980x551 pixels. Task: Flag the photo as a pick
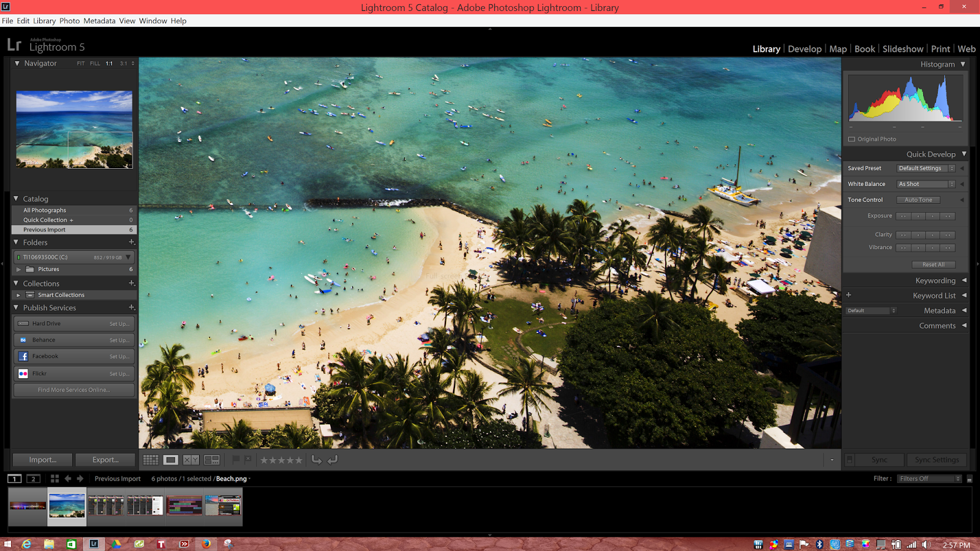pos(236,459)
